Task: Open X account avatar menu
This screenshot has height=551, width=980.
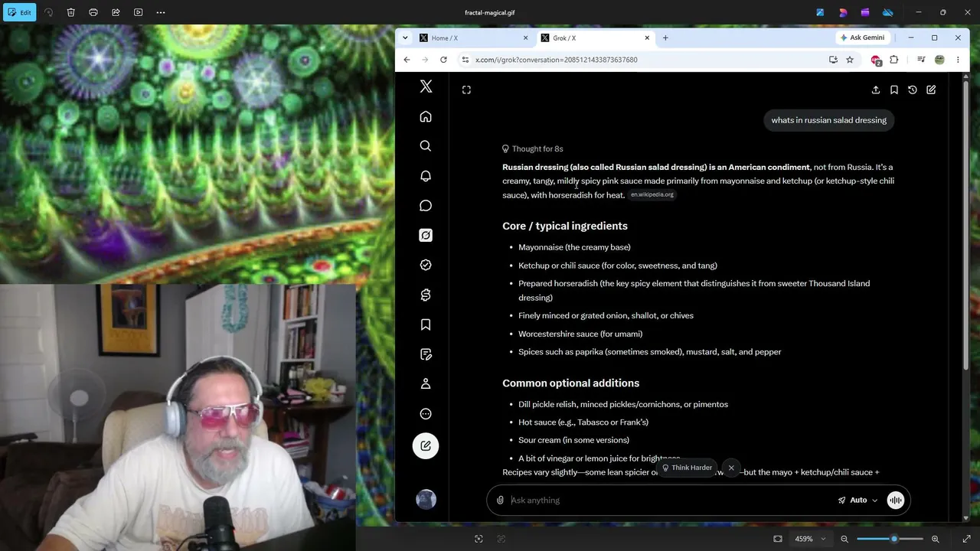Action: [426, 500]
